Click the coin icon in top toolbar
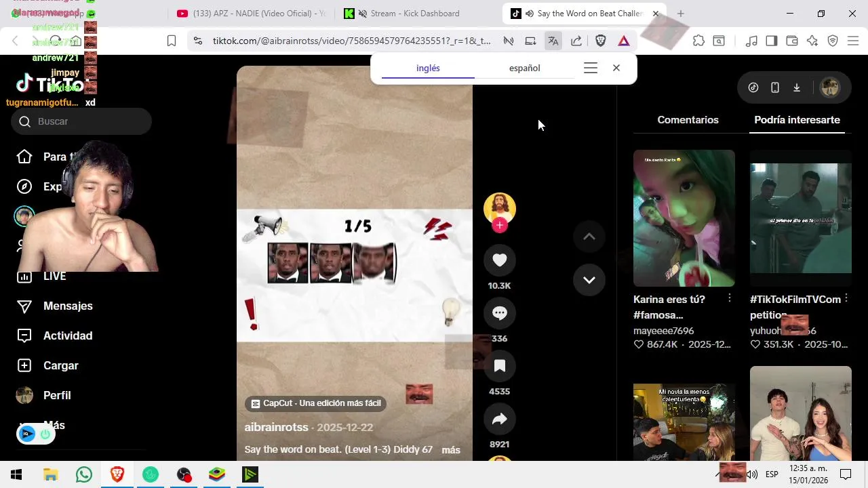This screenshot has width=868, height=488. coord(753,87)
